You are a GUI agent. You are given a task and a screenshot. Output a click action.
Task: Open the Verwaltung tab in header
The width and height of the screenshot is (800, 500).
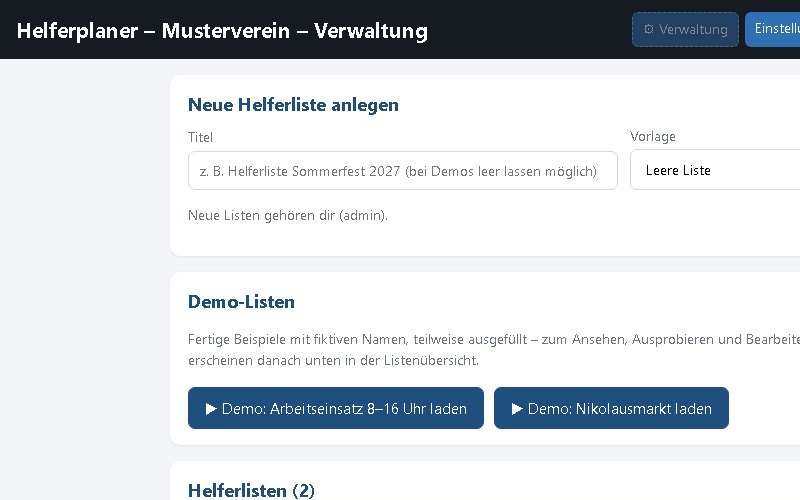(685, 30)
